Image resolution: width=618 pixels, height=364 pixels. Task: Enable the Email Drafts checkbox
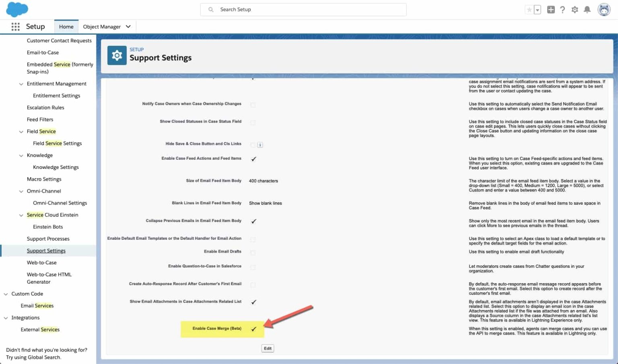(x=253, y=251)
